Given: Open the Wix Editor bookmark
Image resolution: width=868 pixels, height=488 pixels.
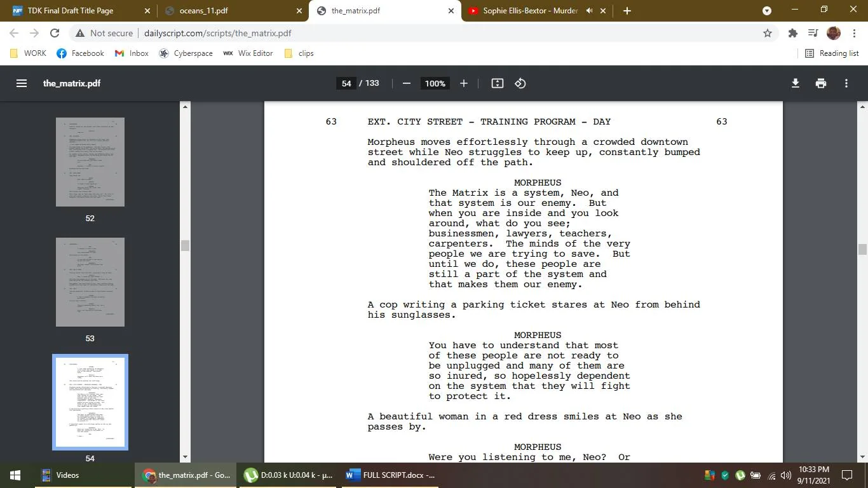Looking at the screenshot, I should [248, 53].
